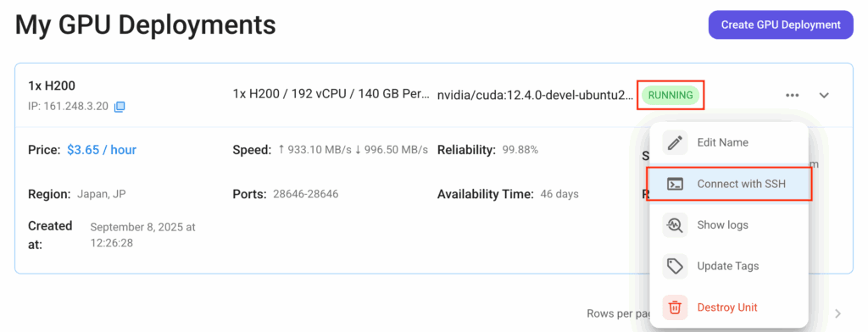
Task: Click the tag icon beside Update Tags
Action: click(675, 266)
